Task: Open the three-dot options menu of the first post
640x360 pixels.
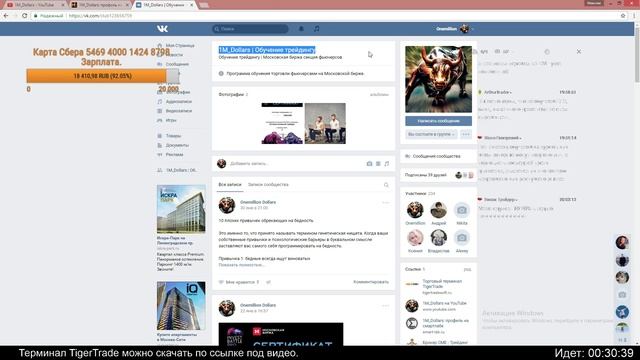Action: tap(385, 202)
